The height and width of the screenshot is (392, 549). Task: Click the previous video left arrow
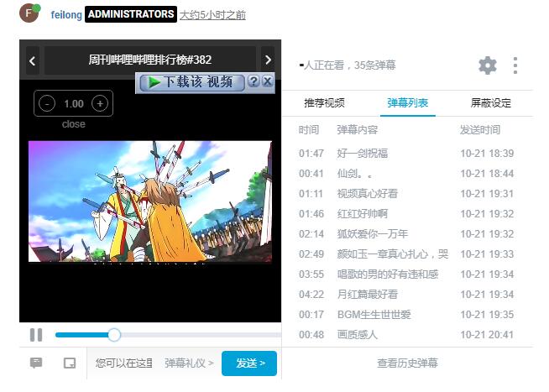[32, 60]
